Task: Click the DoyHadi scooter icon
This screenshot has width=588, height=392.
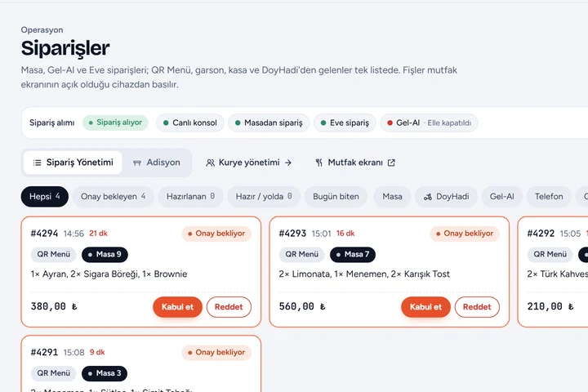Action: [x=428, y=197]
